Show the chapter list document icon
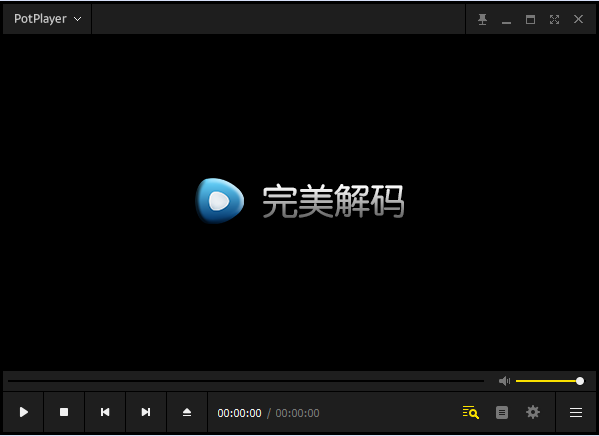 point(502,412)
